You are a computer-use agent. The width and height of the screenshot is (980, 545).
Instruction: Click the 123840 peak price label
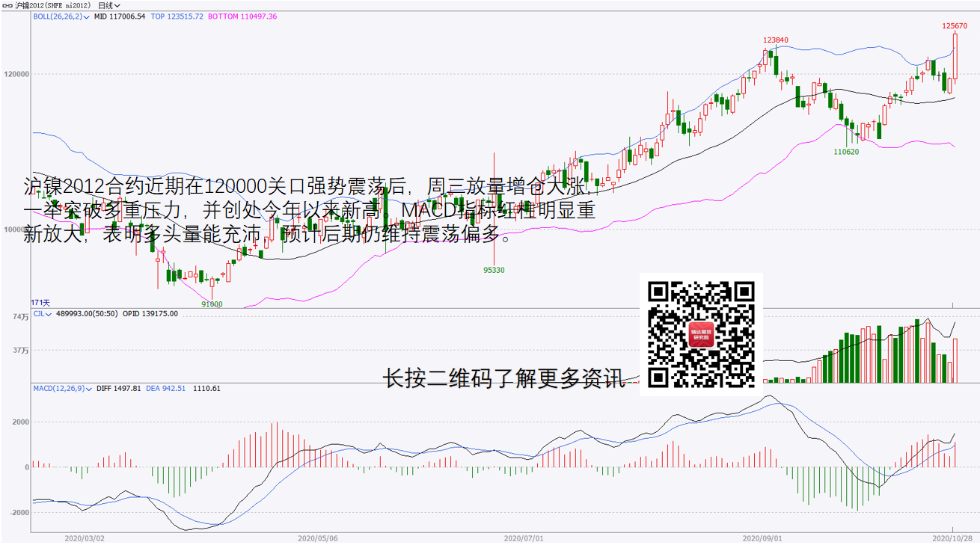(776, 40)
